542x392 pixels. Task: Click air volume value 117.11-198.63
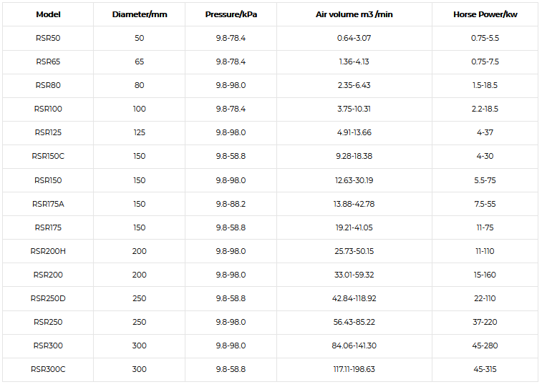354,369
